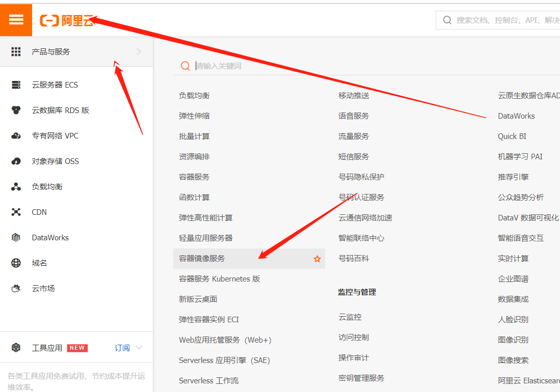Click the VPC network cloud icon
This screenshot has height=392, width=560.
[16, 136]
